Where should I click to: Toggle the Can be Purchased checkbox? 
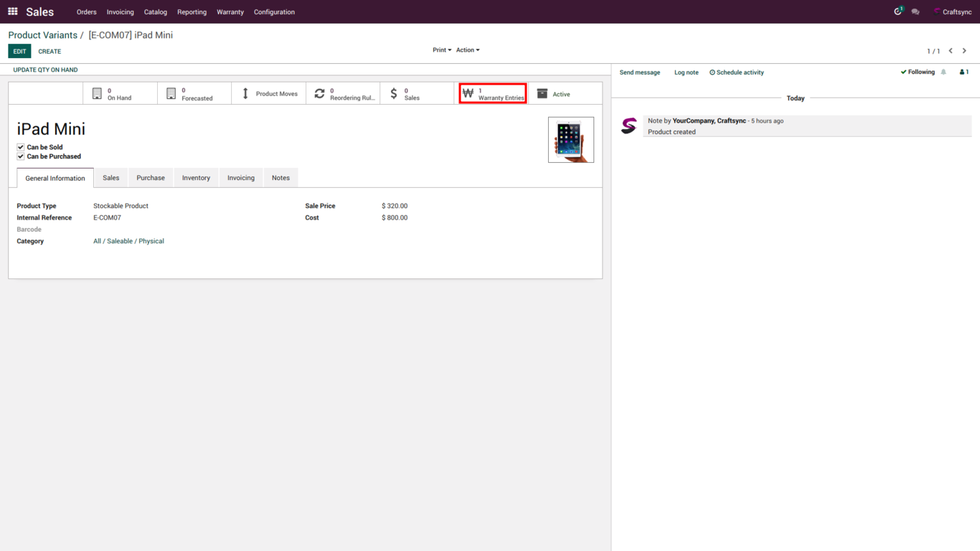(21, 156)
